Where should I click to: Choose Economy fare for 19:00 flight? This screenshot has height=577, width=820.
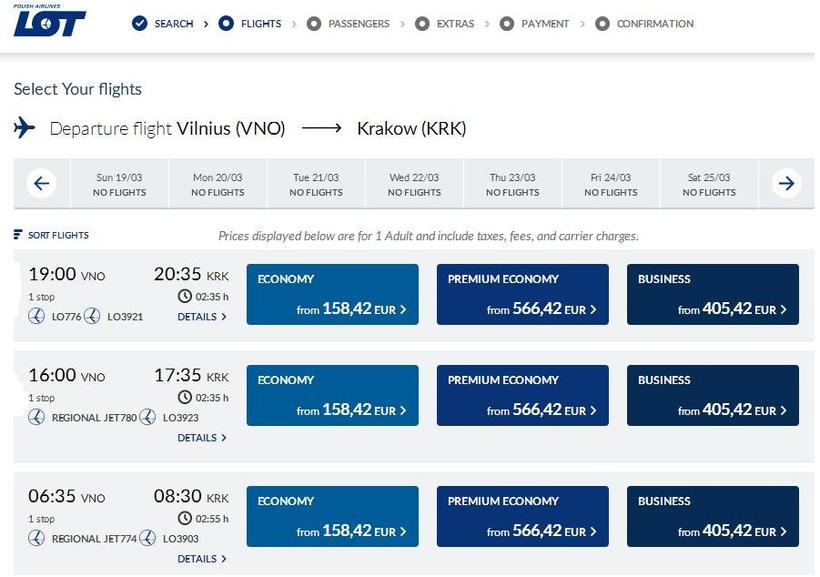point(332,295)
